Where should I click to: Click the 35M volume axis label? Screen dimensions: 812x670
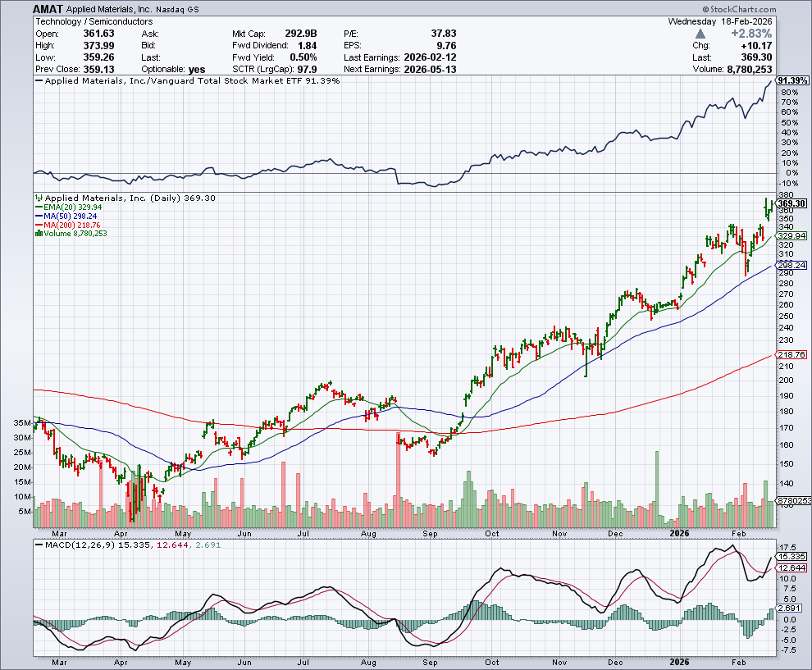tap(22, 423)
